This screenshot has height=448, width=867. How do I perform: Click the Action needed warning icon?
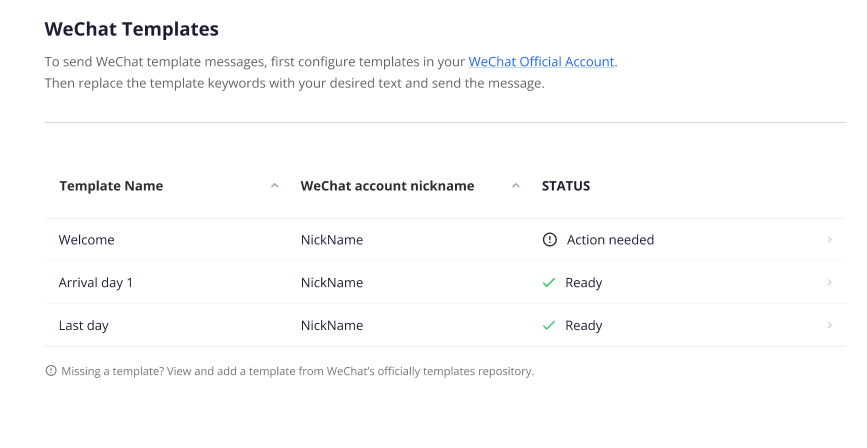click(549, 239)
